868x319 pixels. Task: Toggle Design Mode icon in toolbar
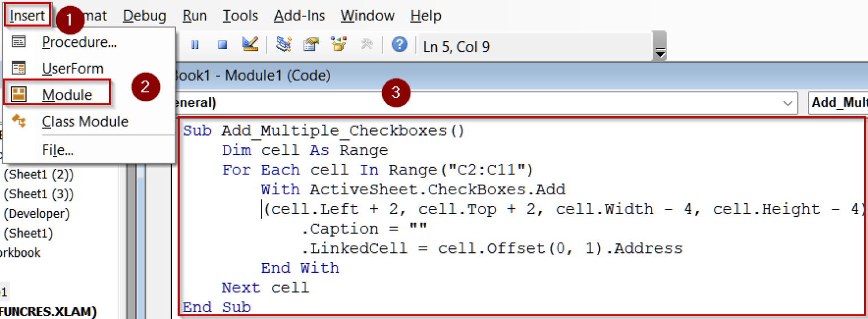pyautogui.click(x=250, y=45)
